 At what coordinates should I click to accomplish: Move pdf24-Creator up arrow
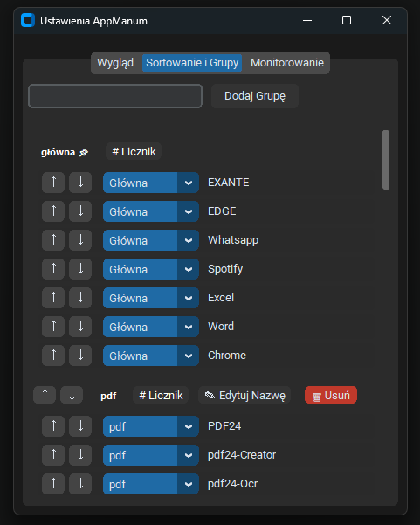(x=53, y=455)
